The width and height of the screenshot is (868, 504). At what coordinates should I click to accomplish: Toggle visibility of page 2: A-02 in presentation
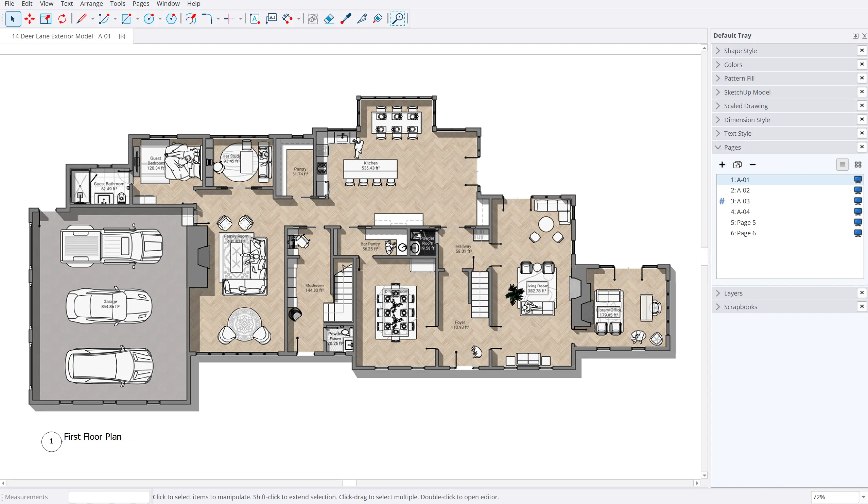tap(857, 190)
